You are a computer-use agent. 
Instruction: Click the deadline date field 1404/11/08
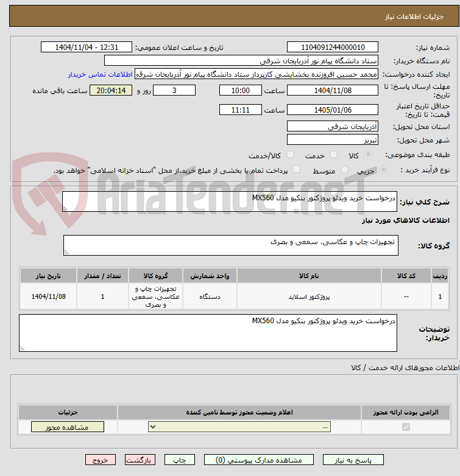tap(333, 91)
